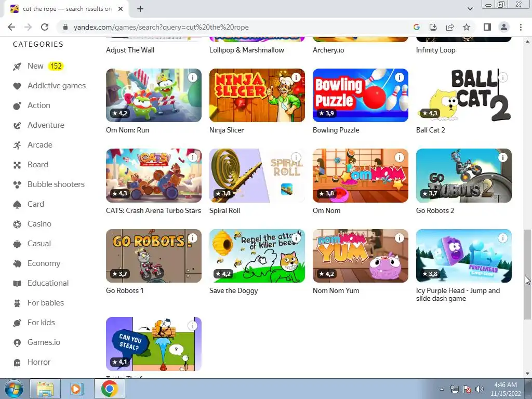
Task: Show info for Save the Doggy game
Action: click(x=296, y=238)
